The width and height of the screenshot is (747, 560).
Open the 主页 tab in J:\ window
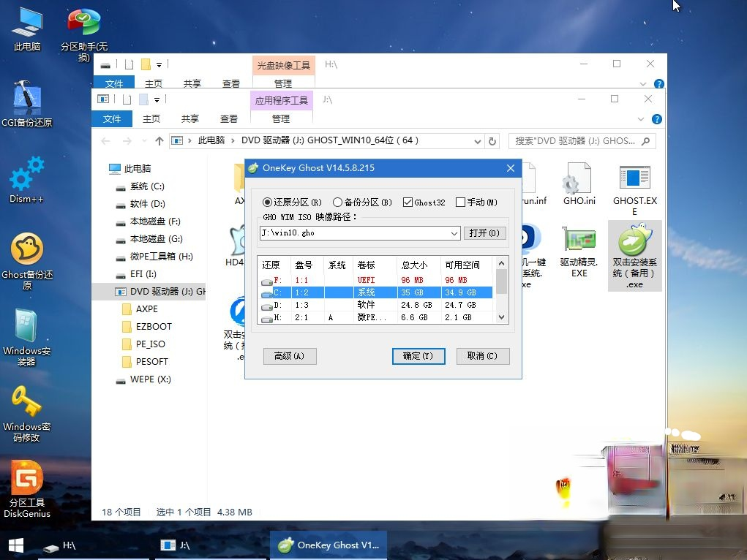(151, 118)
